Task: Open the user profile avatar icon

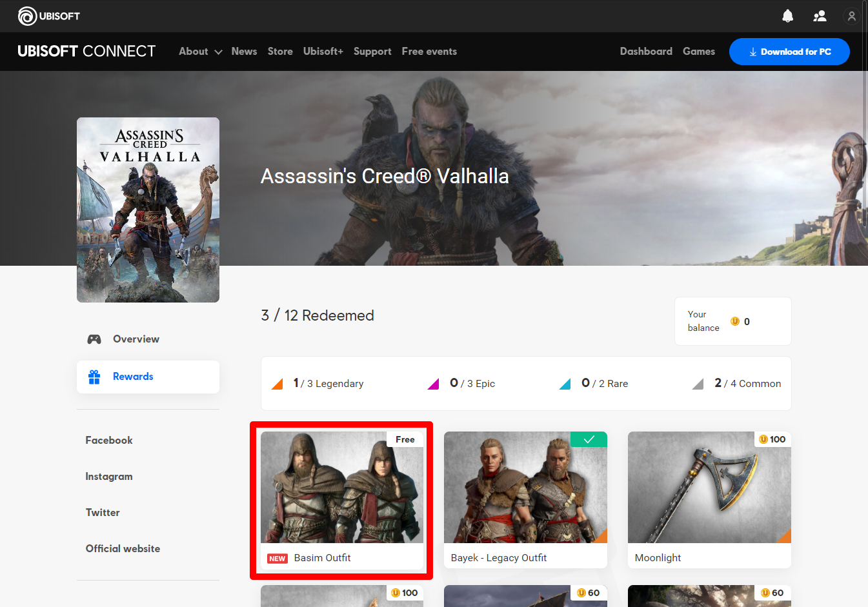Action: (852, 16)
